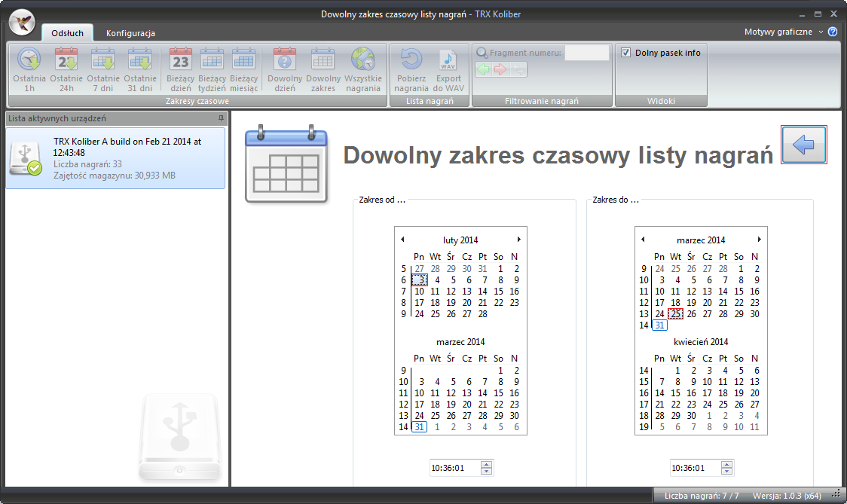Click the blue back arrow button
Screen dimensions: 847x504
click(x=804, y=144)
